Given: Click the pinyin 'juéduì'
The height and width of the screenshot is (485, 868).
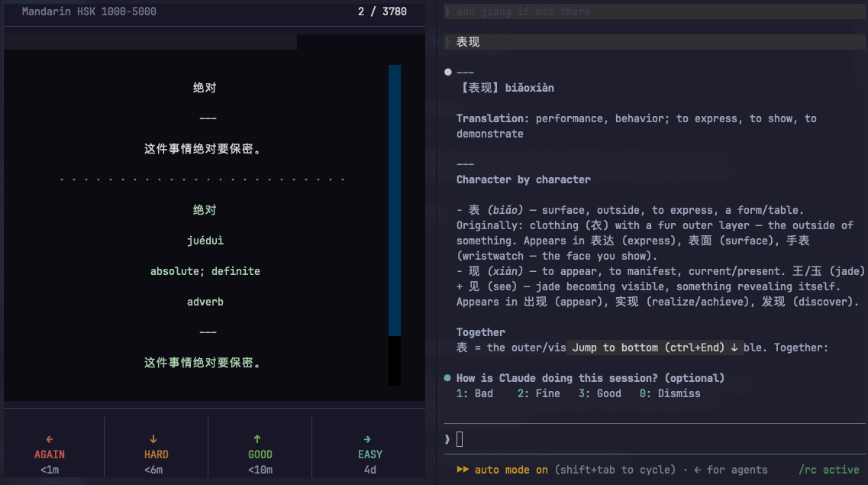Looking at the screenshot, I should pos(205,241).
